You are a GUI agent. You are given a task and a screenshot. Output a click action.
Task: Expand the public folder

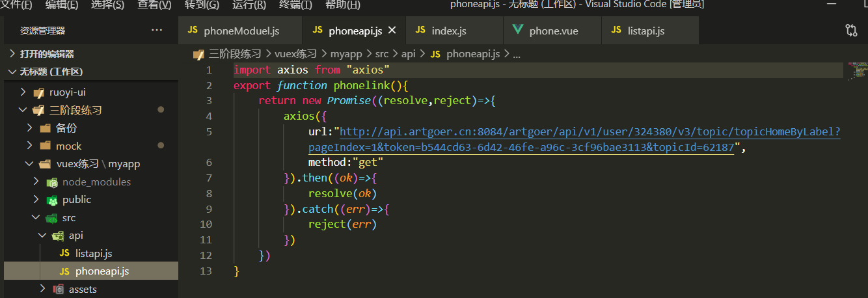[x=36, y=200]
